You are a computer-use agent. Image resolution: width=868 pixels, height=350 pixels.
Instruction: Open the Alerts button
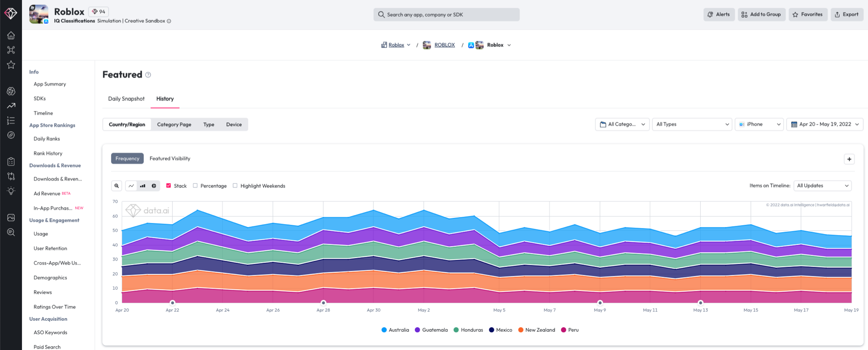(719, 15)
